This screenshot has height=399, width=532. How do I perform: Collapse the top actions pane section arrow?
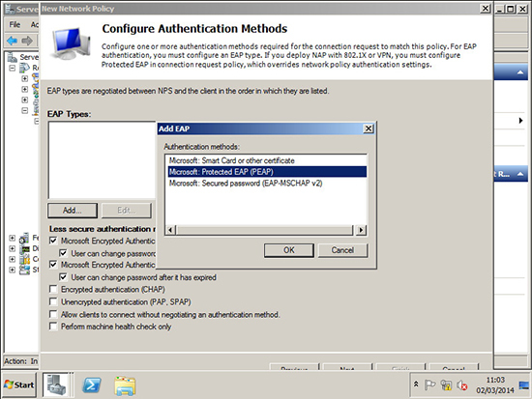[519, 72]
